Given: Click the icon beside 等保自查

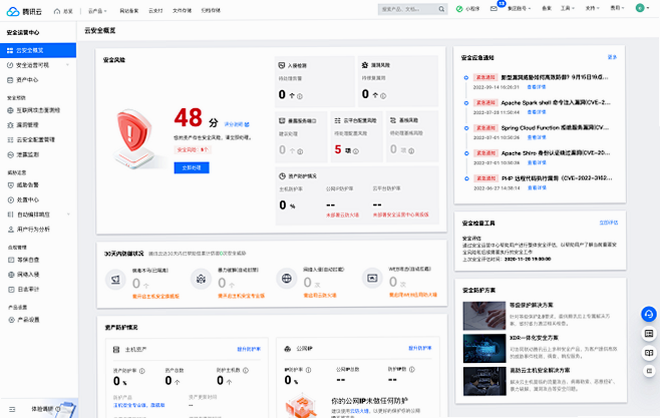Looking at the screenshot, I should [11, 260].
